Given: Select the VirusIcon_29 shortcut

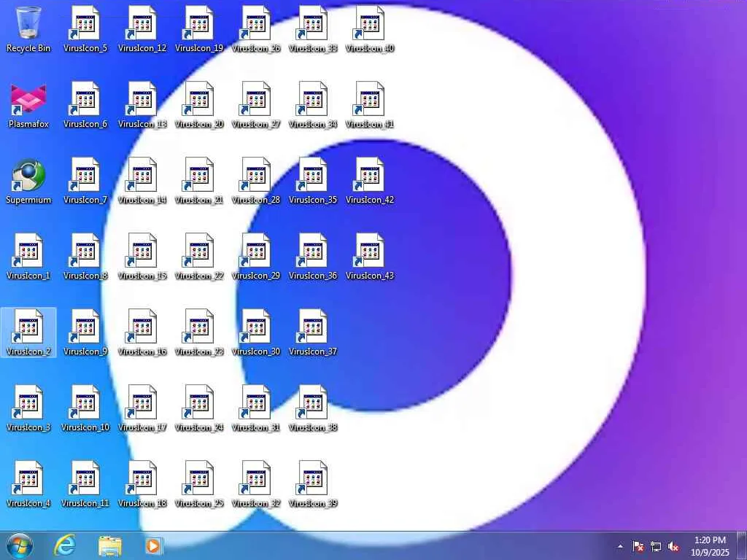Looking at the screenshot, I should pos(256,257).
